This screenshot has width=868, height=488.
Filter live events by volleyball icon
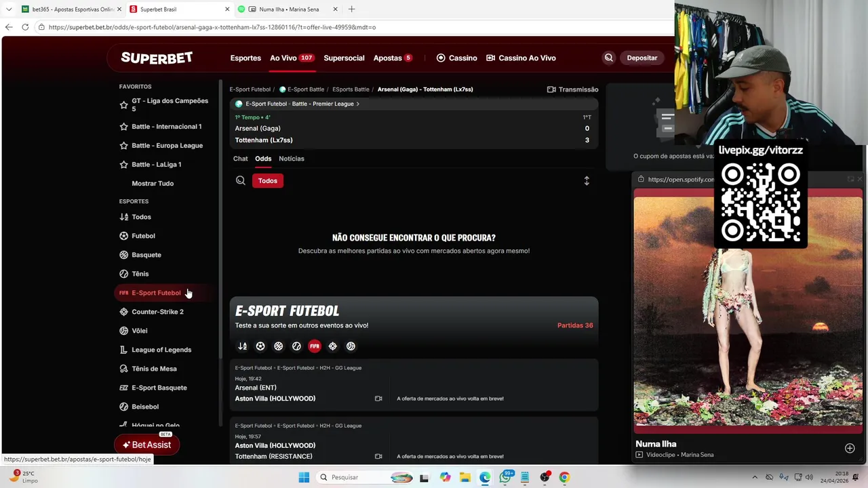tap(351, 346)
